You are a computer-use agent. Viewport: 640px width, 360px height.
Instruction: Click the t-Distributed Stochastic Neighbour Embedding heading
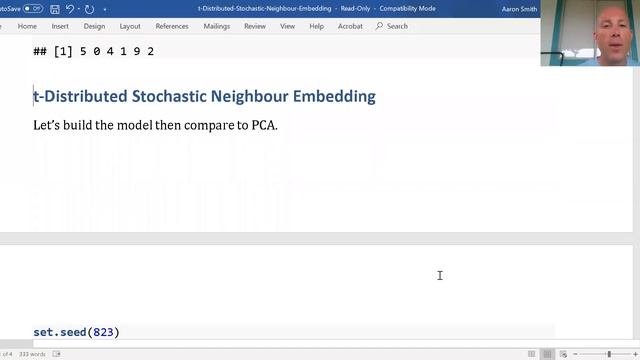pyautogui.click(x=204, y=96)
